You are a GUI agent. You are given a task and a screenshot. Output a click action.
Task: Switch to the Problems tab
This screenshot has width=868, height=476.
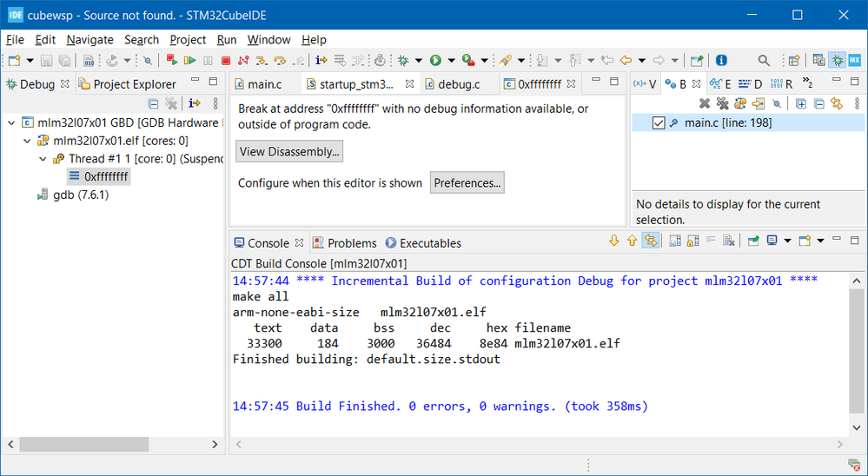(x=345, y=243)
